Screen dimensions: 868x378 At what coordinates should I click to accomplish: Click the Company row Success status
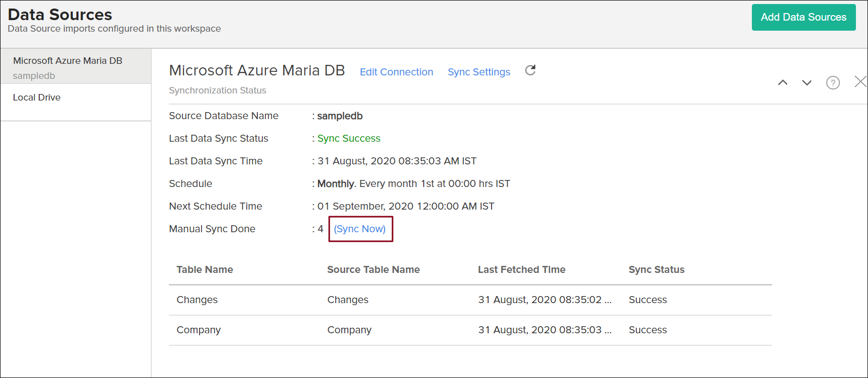647,330
